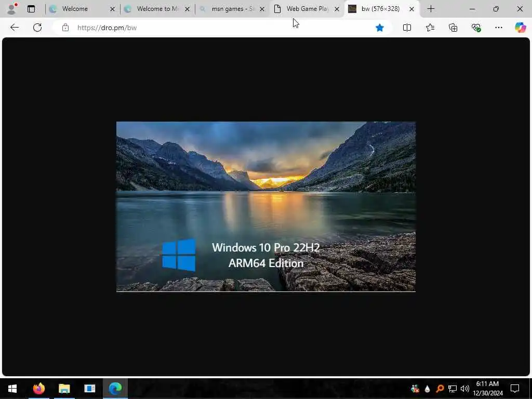Viewport: 532px width, 399px height.
Task: Open the Action Center notifications
Action: (x=515, y=389)
